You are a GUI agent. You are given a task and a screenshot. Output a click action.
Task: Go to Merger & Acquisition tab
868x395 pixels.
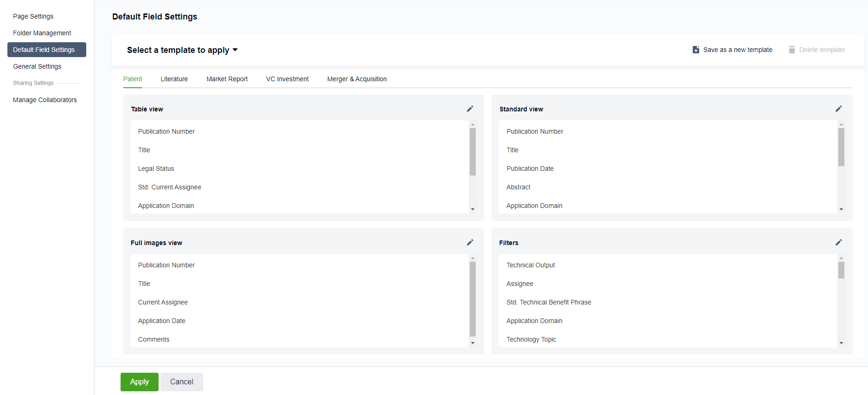[357, 79]
